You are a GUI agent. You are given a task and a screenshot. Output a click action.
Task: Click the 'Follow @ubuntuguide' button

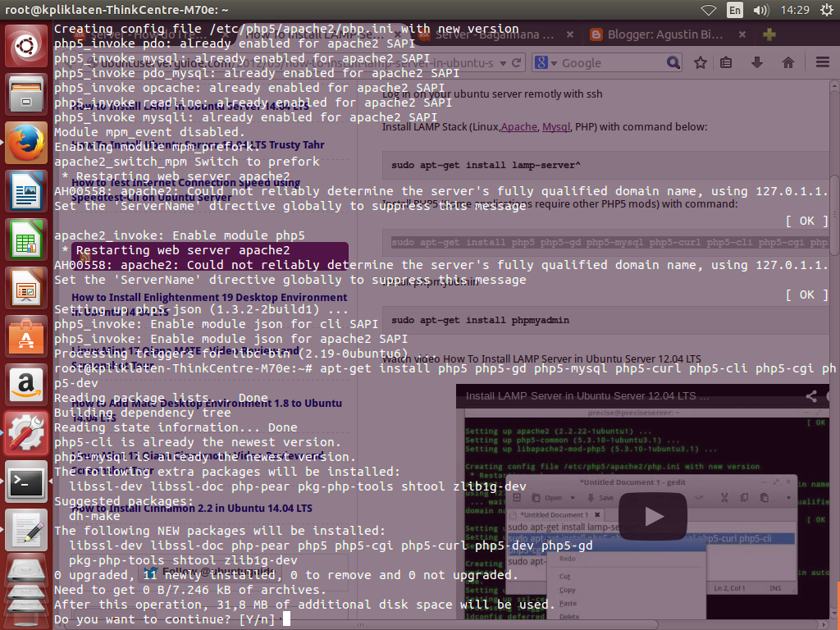pyautogui.click(x=211, y=572)
